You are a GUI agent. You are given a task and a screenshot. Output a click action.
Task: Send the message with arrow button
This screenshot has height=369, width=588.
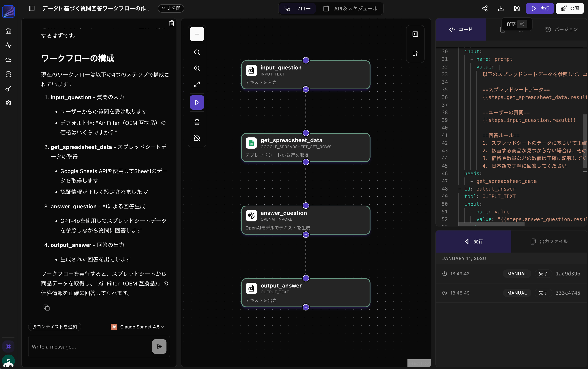click(x=159, y=347)
